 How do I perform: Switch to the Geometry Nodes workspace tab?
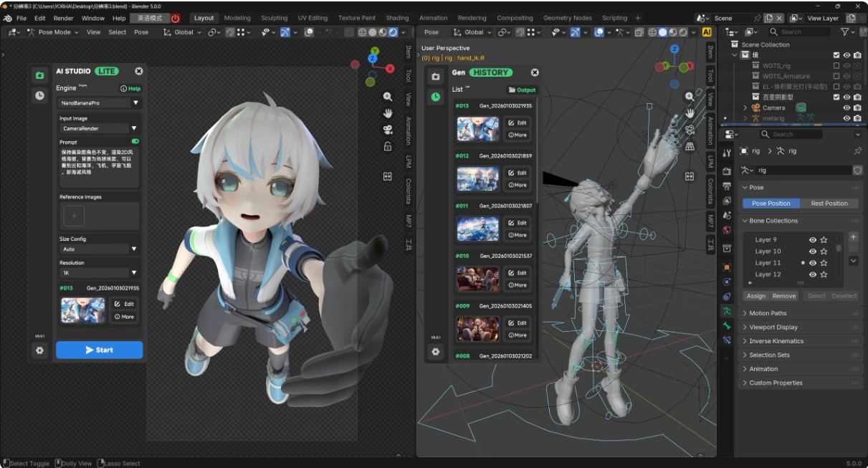tap(568, 18)
